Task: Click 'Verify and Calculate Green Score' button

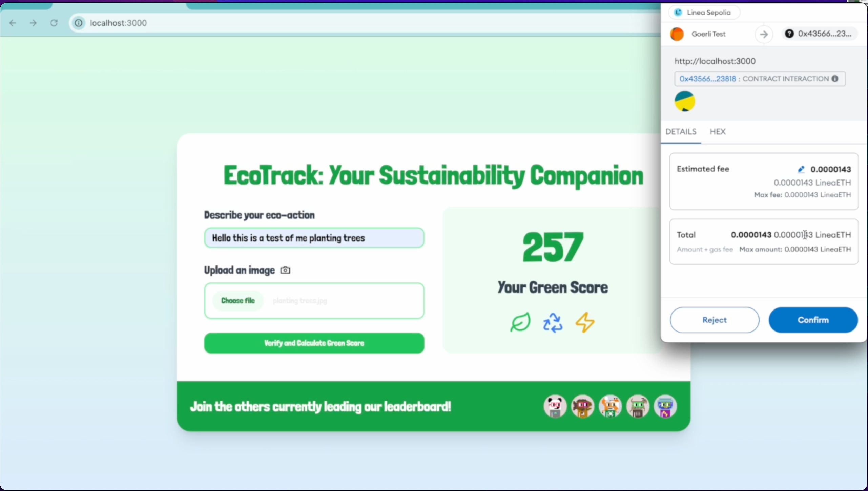Action: coord(314,343)
